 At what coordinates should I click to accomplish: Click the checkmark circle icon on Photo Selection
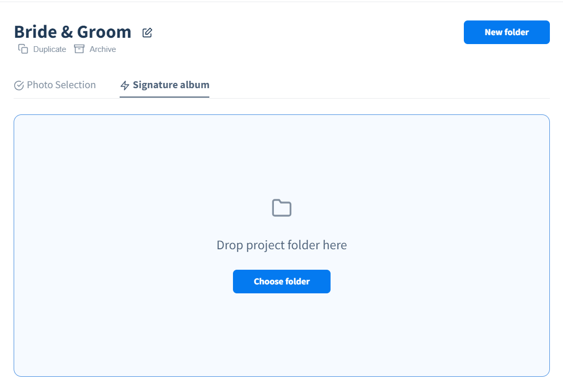tap(19, 86)
